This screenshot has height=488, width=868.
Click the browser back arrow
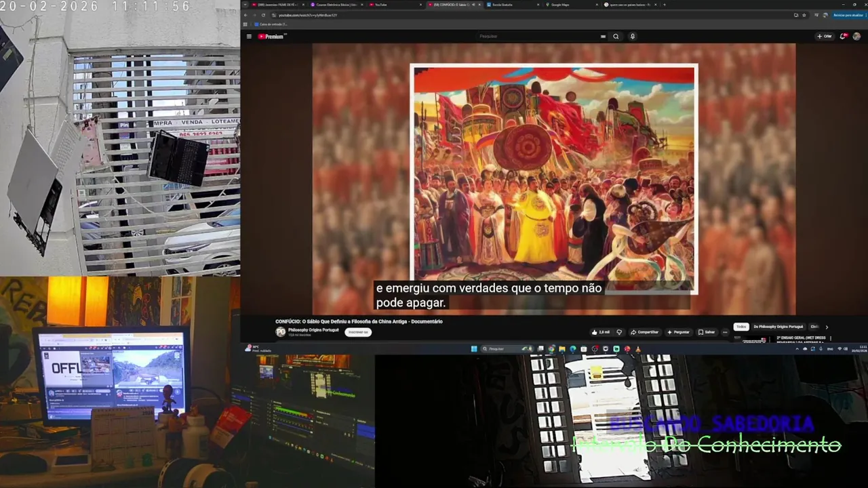coord(246,15)
